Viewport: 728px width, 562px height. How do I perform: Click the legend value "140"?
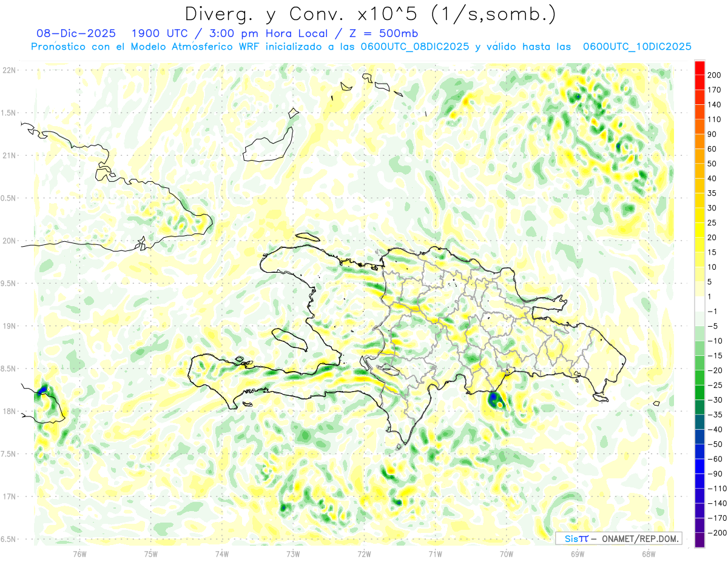pos(714,104)
